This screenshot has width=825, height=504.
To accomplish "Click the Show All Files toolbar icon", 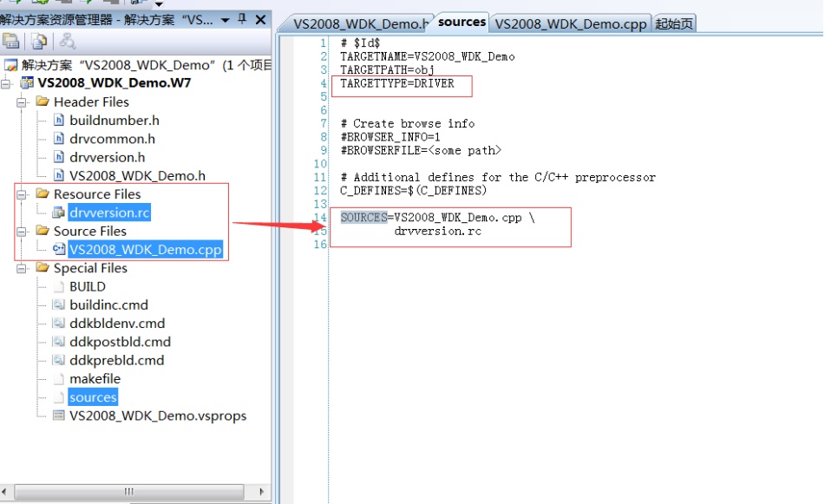I will (x=38, y=41).
